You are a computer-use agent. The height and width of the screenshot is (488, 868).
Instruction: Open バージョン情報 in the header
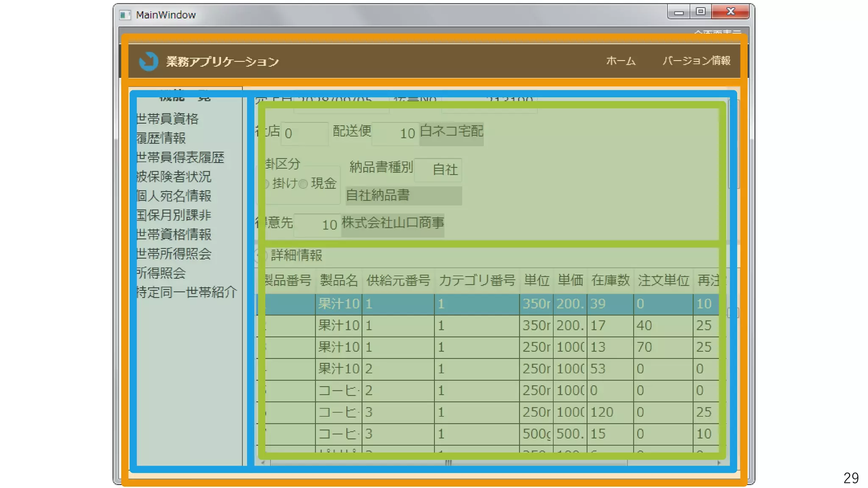coord(696,61)
